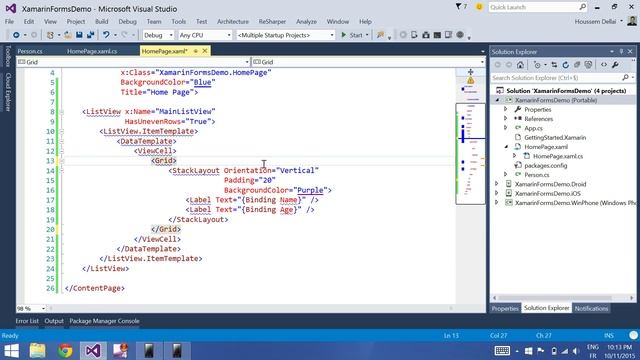Open the Build menu
The image size is (640, 360).
tap(102, 22)
